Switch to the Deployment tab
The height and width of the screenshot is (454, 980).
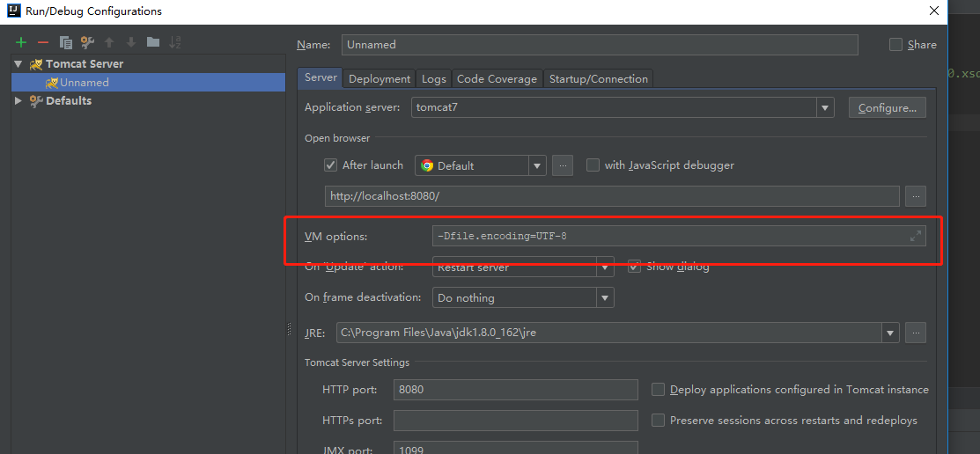[x=379, y=79]
